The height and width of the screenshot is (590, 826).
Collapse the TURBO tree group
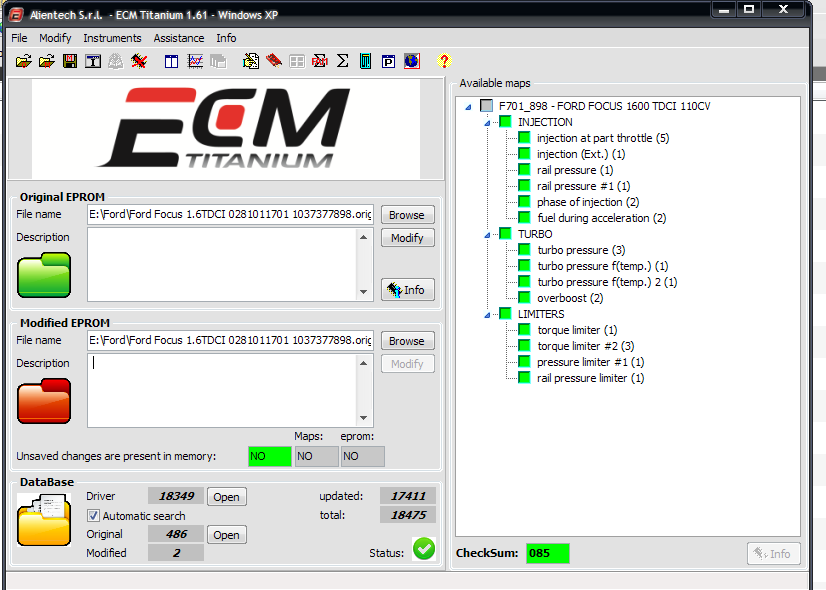tap(487, 235)
